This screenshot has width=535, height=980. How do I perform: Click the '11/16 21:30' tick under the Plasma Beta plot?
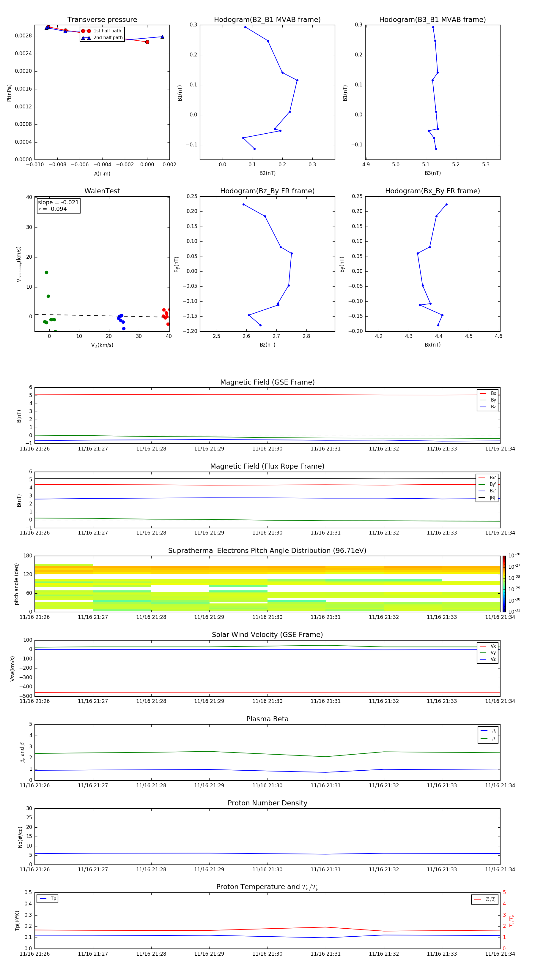click(267, 785)
